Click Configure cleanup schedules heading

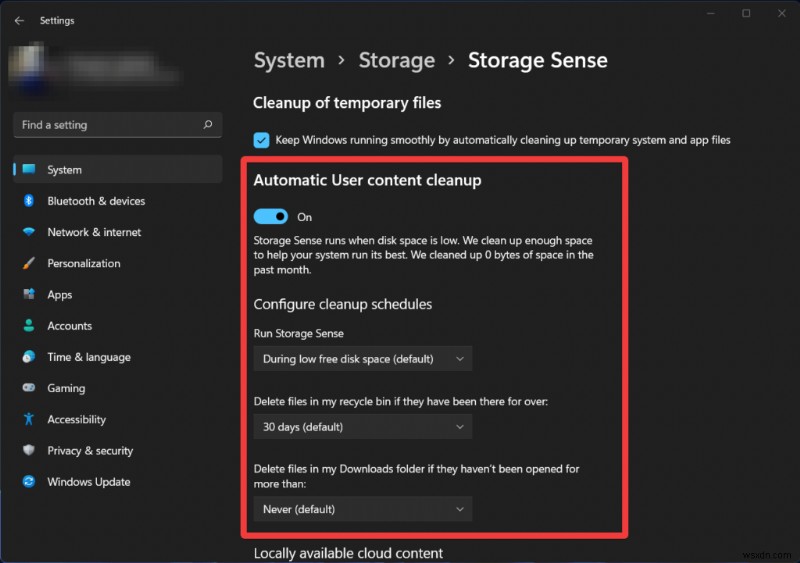point(342,304)
